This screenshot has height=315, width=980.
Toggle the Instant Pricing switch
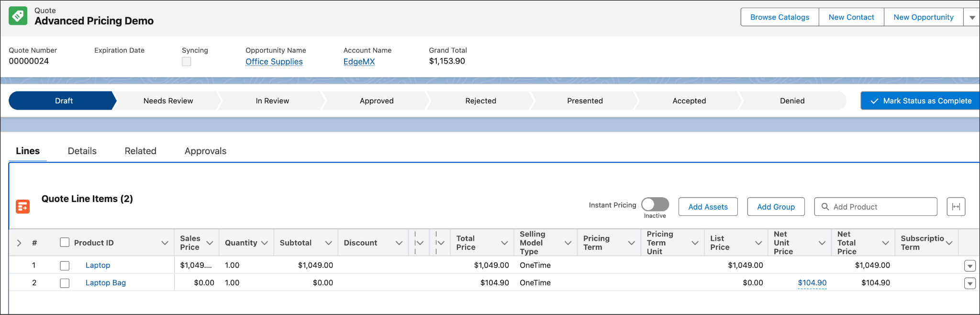point(655,204)
